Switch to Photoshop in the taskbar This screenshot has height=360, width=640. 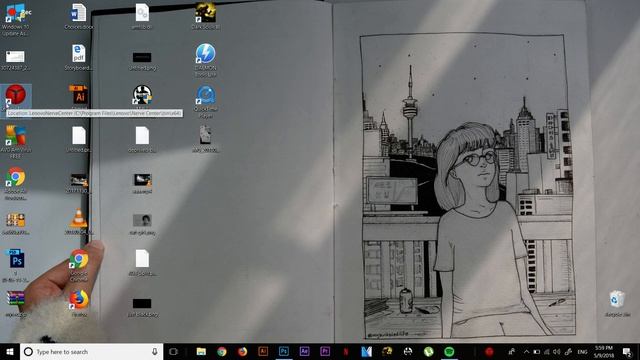point(284,351)
